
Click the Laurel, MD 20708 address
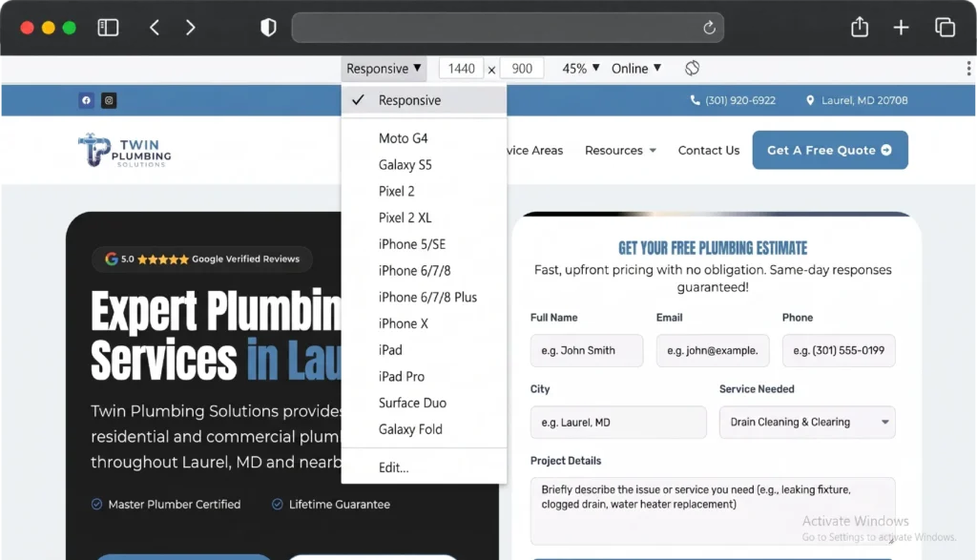(x=864, y=100)
